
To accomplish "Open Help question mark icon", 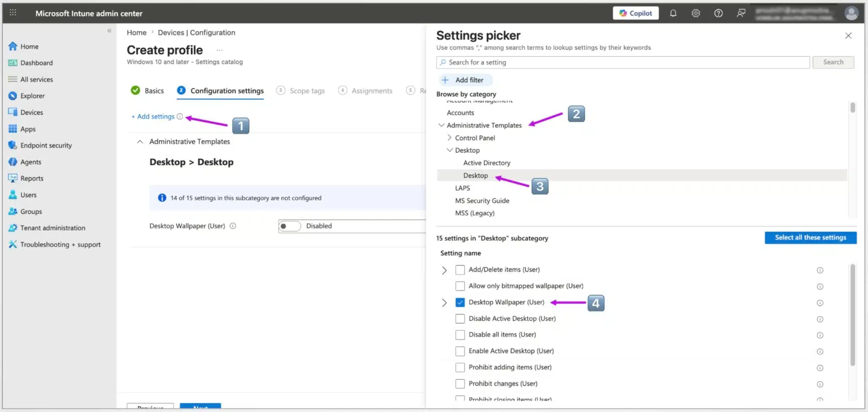I will [718, 13].
